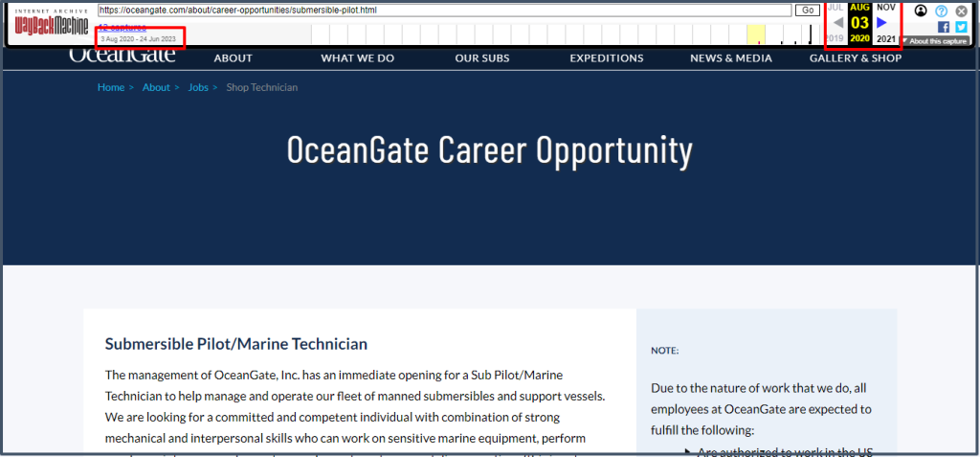Image resolution: width=980 pixels, height=457 pixels.
Task: Click the highlighted yellow year in timeline sparkline
Action: coord(756,34)
